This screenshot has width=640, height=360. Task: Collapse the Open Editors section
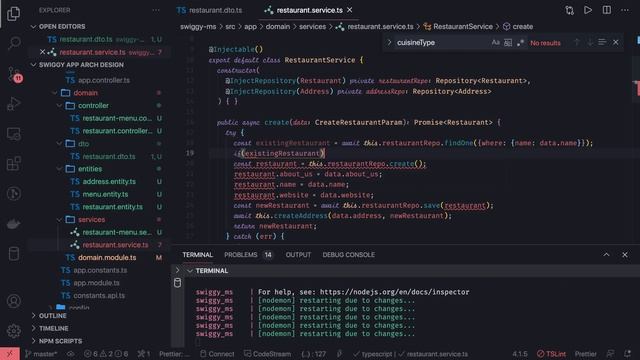(33, 27)
